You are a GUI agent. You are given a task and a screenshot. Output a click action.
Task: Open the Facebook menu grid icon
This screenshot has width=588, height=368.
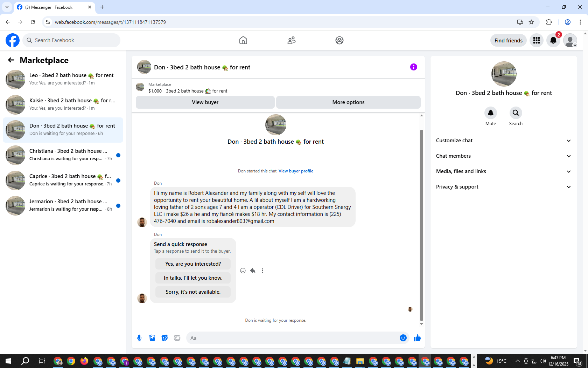point(537,40)
